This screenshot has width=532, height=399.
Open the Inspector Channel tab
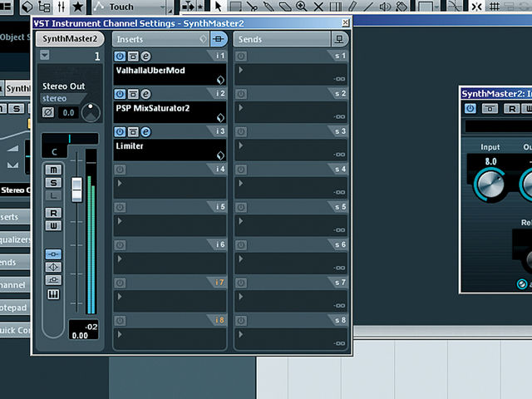[x=15, y=285]
